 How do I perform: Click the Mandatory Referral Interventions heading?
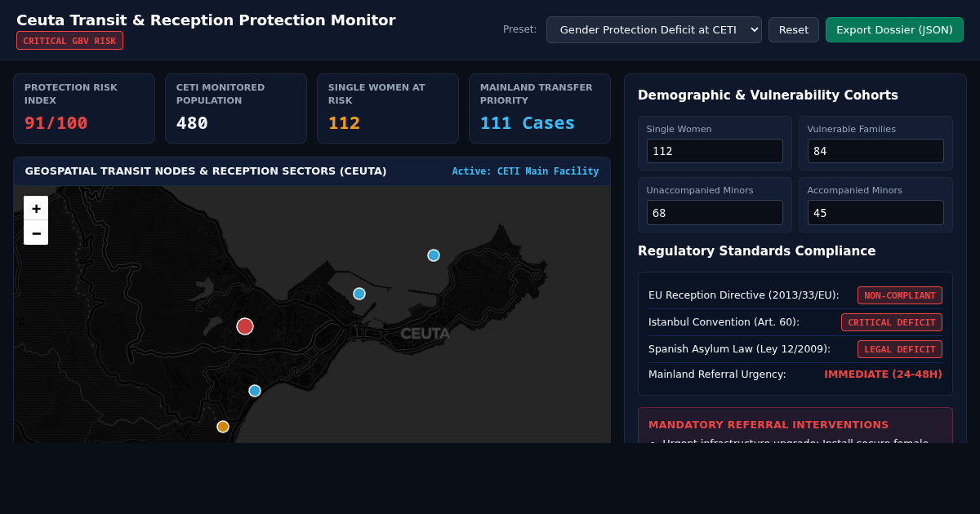tap(768, 425)
